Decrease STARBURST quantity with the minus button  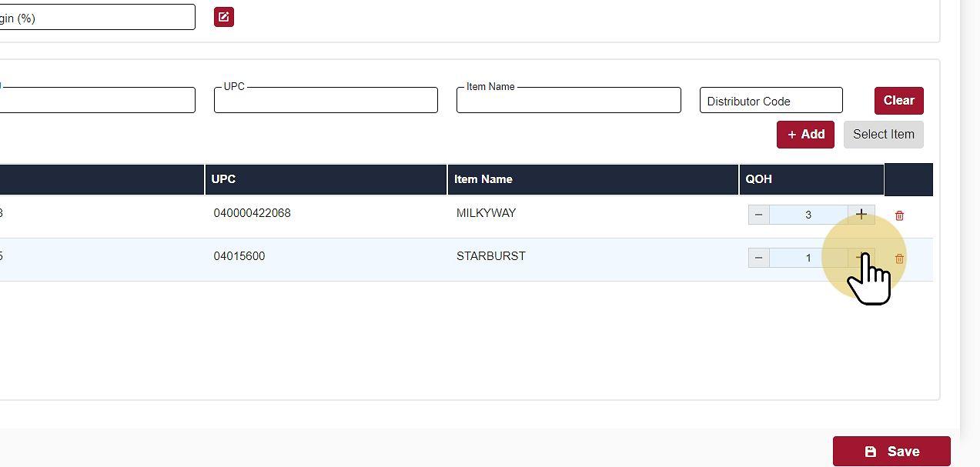pyautogui.click(x=758, y=258)
